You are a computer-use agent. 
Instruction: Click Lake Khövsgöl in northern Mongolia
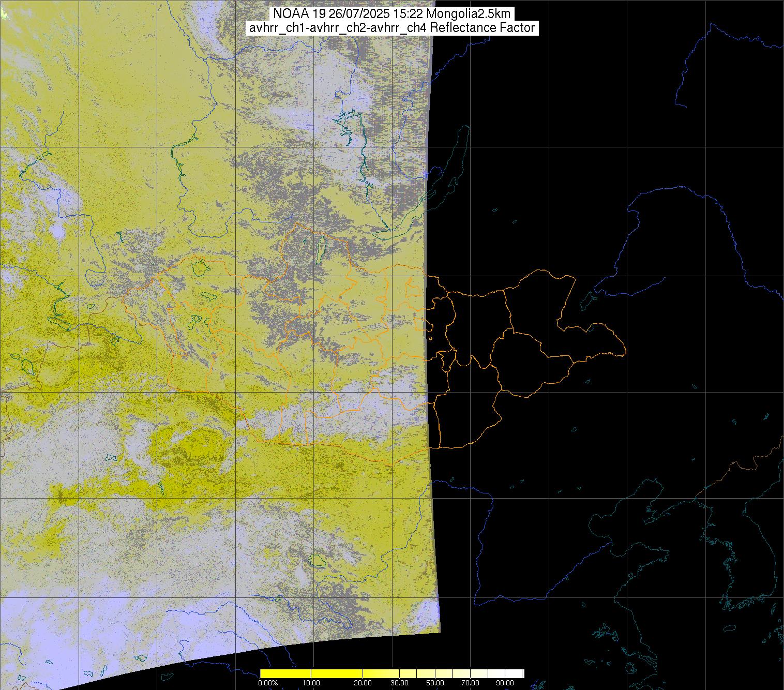[x=321, y=248]
